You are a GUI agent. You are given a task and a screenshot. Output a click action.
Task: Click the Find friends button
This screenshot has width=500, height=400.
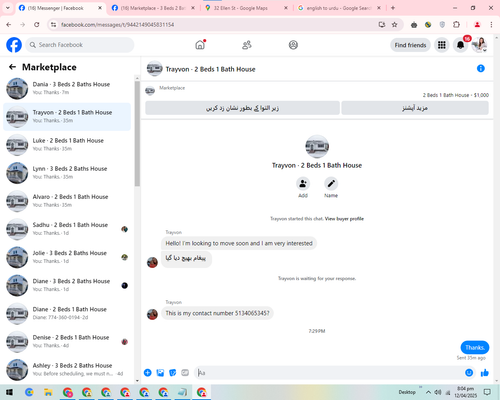(x=410, y=45)
